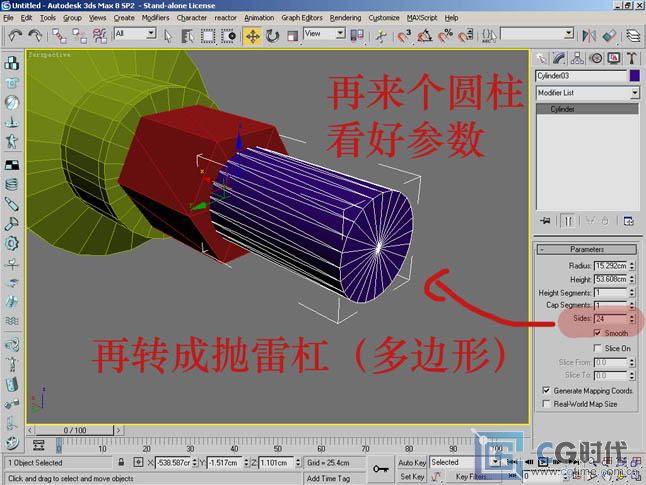
Task: Activate the Select and Rotate tool
Action: 272,36
